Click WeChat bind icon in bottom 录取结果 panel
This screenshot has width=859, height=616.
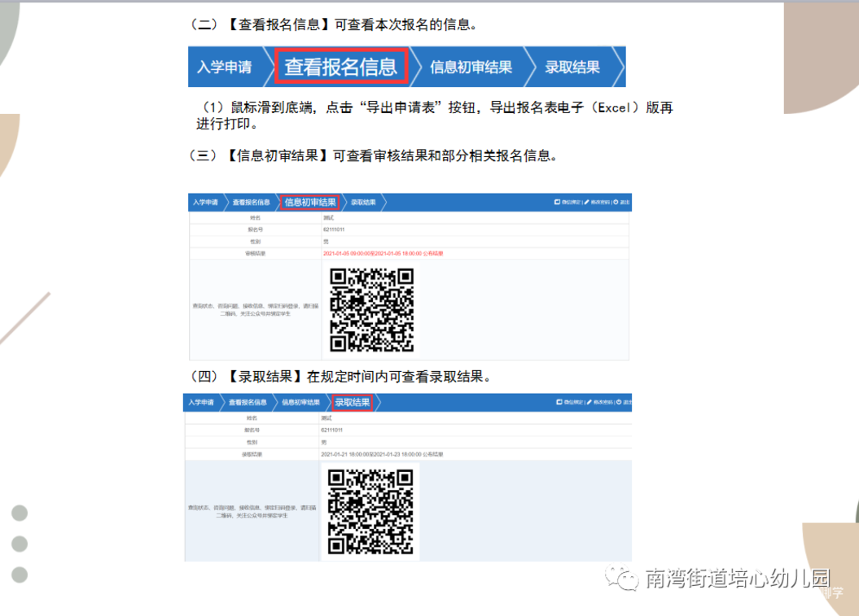tap(559, 402)
